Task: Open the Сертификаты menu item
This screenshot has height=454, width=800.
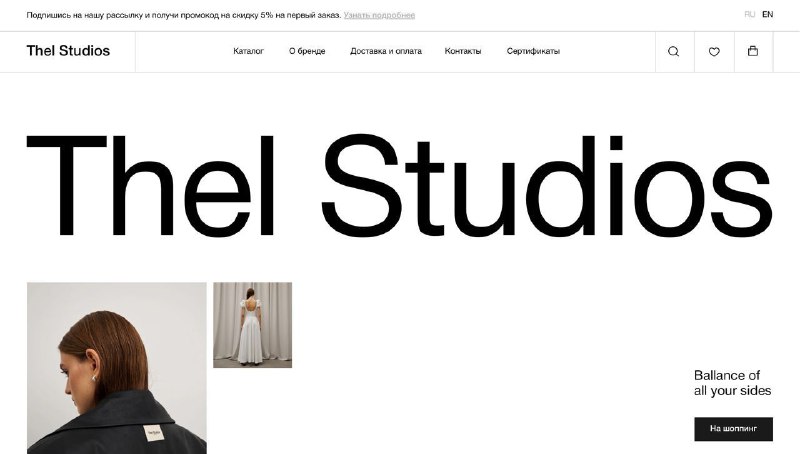Action: [533, 51]
